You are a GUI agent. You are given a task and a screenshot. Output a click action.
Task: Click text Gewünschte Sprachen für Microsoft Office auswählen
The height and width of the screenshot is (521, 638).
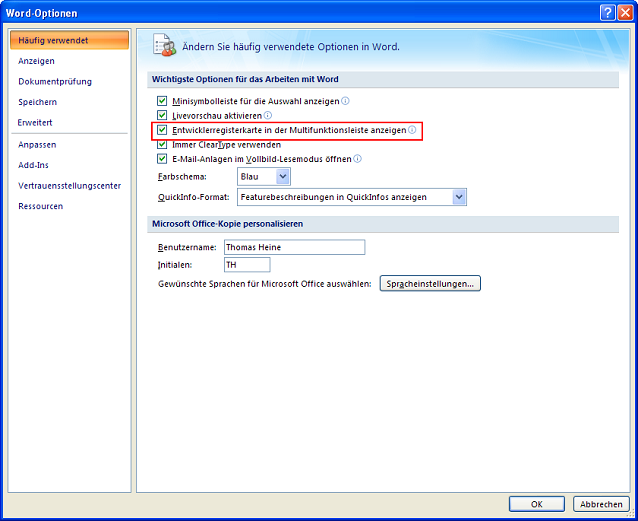click(x=265, y=284)
